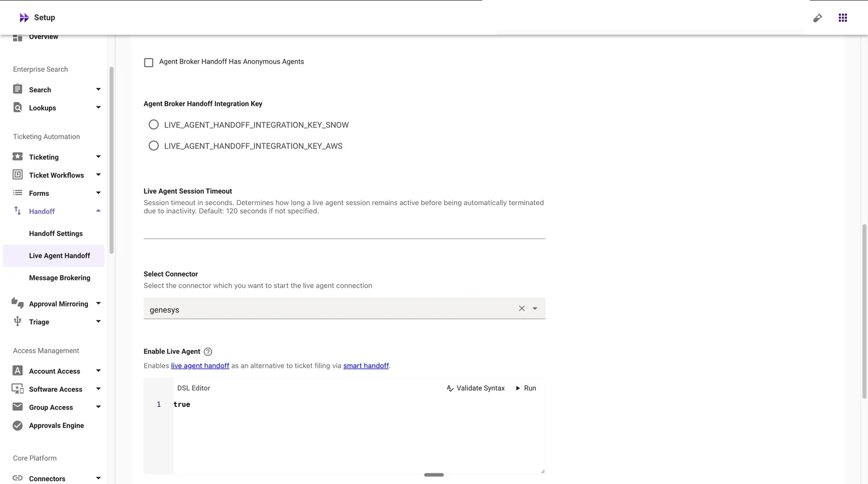Expand the Lookups menu arrow
This screenshot has height=484, width=868.
(x=98, y=107)
